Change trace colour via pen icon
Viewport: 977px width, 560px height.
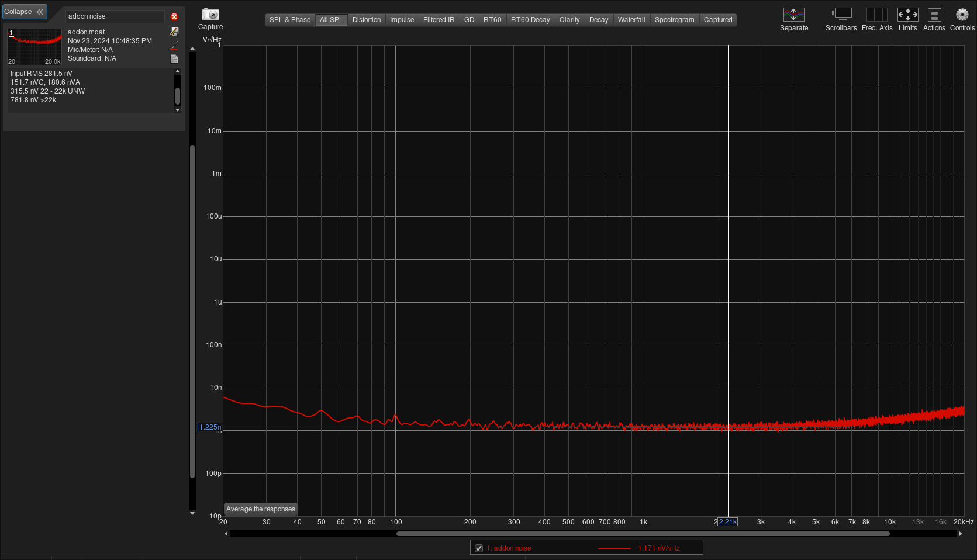(x=174, y=46)
